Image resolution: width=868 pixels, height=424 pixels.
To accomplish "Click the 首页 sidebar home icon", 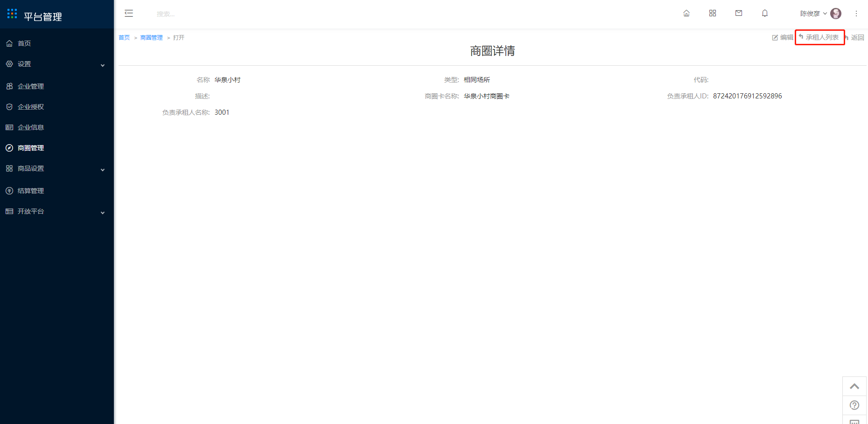I will (9, 43).
